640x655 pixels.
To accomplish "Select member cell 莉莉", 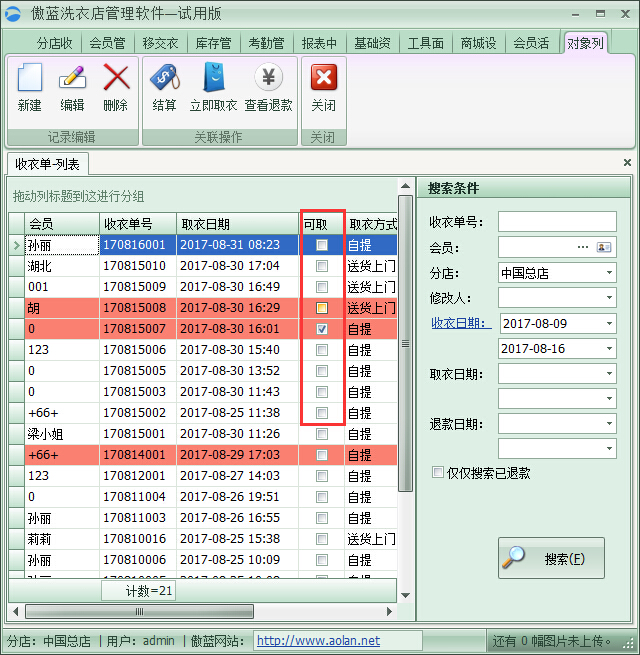I will [62, 538].
